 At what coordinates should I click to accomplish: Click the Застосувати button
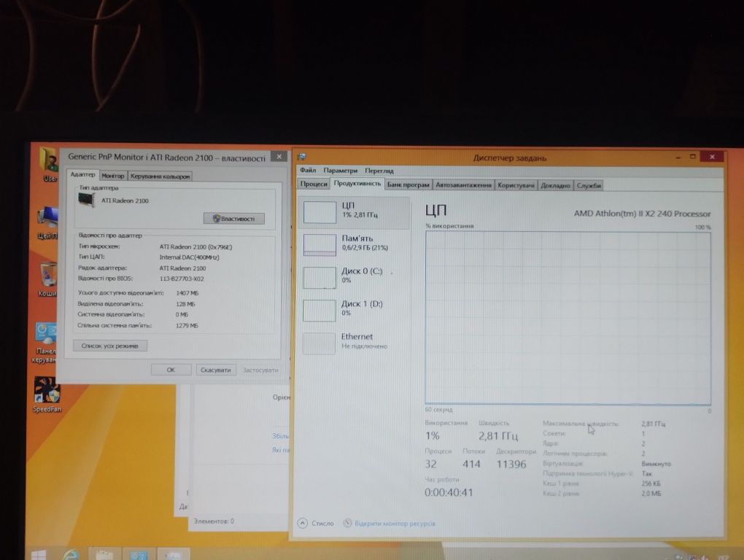[260, 370]
